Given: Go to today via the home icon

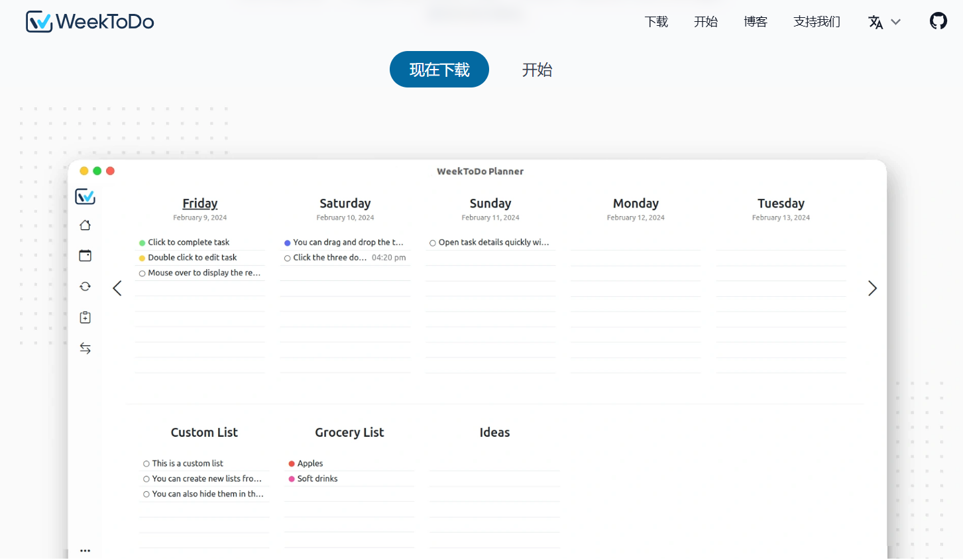Looking at the screenshot, I should pyautogui.click(x=85, y=225).
